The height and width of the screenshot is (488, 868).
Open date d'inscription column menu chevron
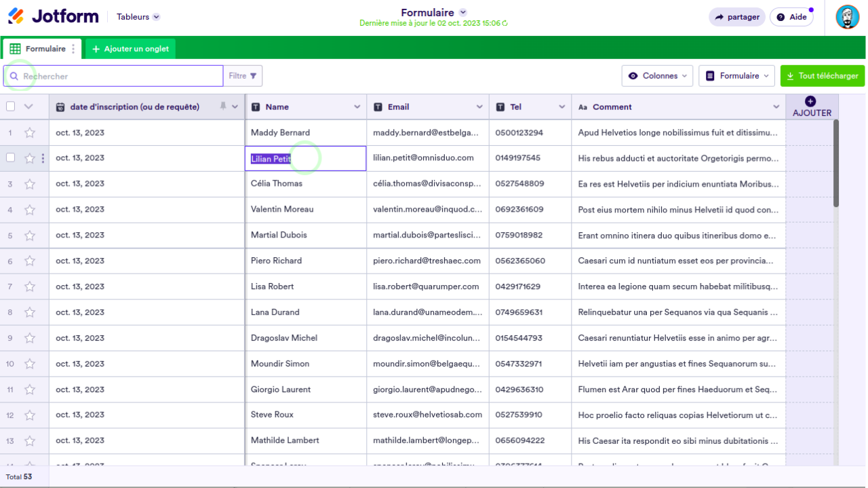[x=235, y=107]
